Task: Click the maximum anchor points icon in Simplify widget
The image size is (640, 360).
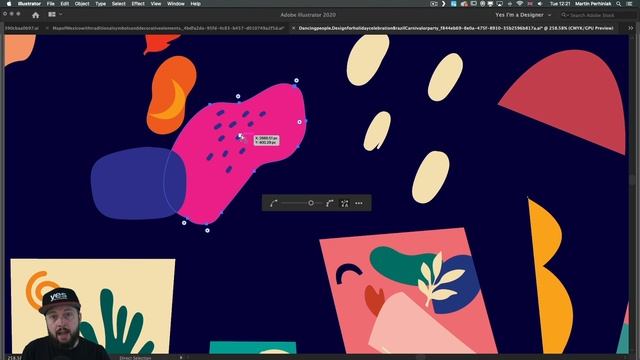Action: 330,203
